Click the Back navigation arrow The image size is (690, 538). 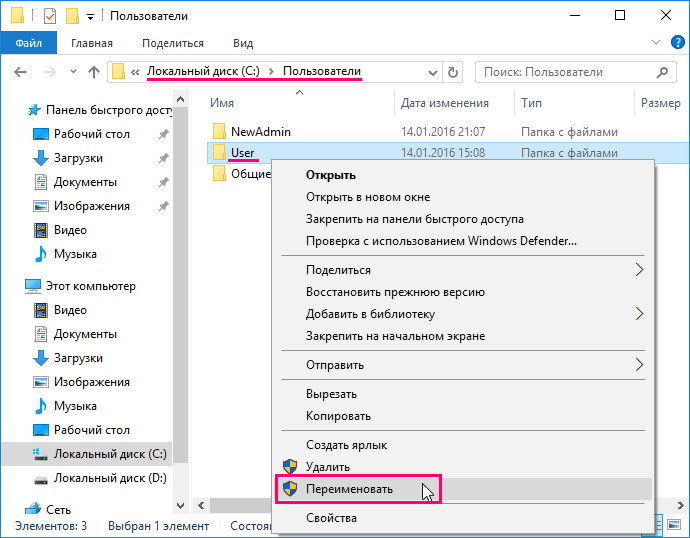pyautogui.click(x=21, y=72)
